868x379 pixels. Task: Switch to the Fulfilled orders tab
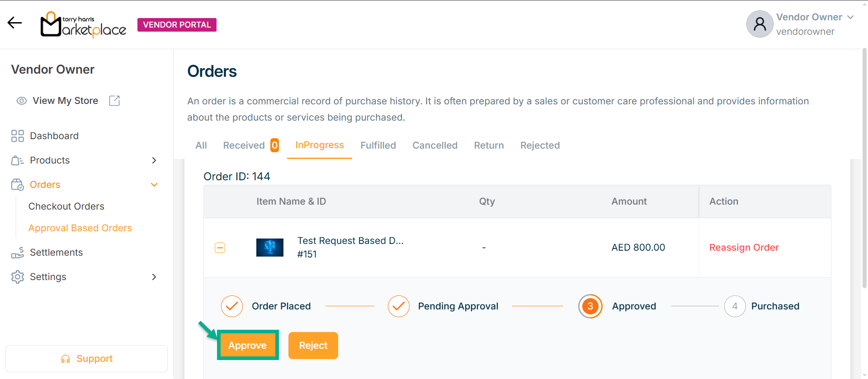(378, 145)
